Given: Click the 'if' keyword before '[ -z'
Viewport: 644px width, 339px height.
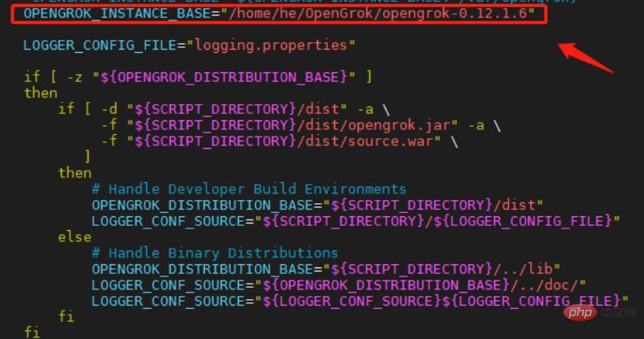Looking at the screenshot, I should (x=32, y=76).
